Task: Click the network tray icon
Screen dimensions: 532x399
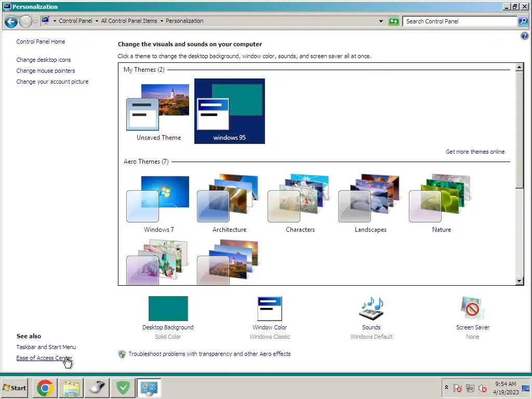Action: click(x=470, y=388)
